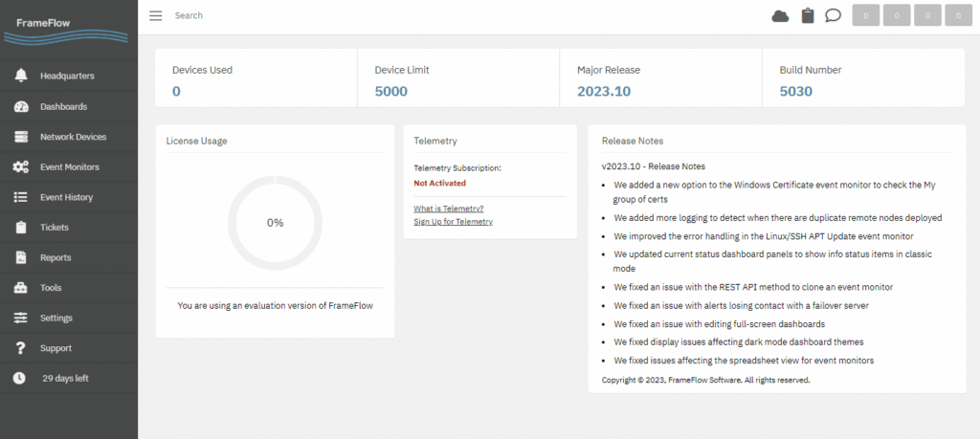Click the Tools toolbox icon

(21, 288)
